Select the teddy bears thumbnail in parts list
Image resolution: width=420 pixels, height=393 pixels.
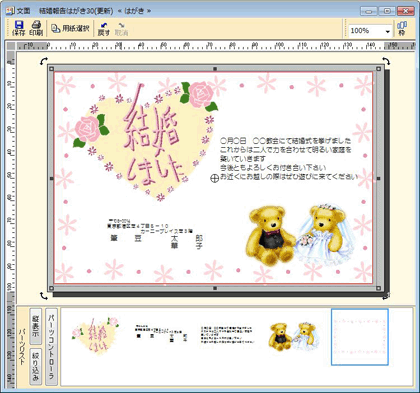pos(293,336)
